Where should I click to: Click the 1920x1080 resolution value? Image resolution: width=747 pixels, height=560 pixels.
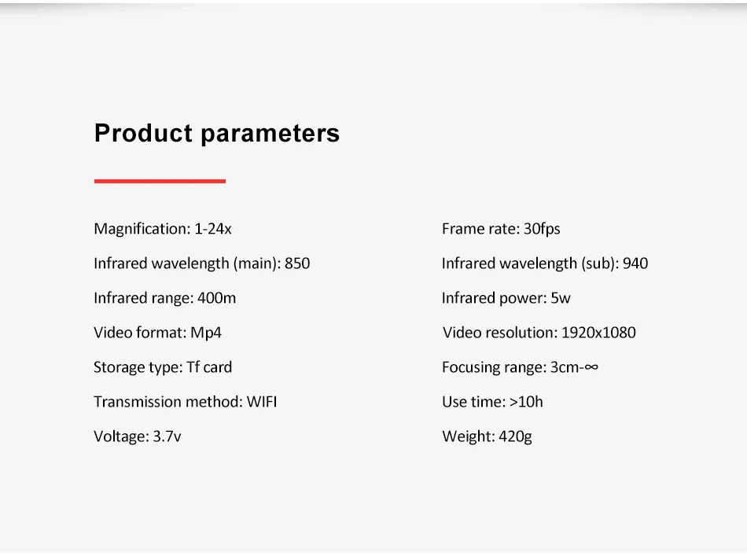[598, 333]
